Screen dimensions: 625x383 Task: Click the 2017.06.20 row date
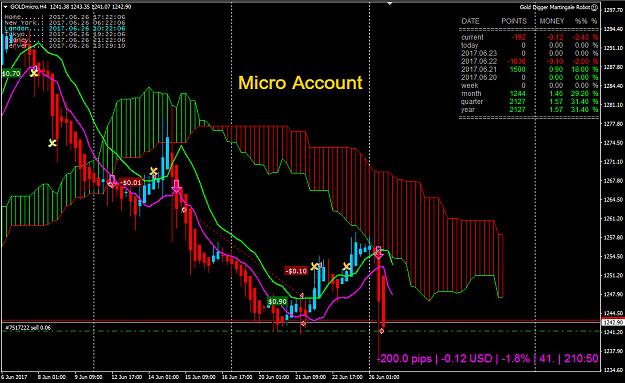pos(479,77)
